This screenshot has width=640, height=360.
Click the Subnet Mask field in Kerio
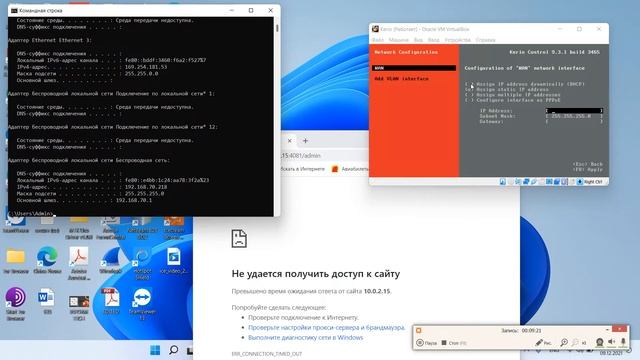pos(574,116)
